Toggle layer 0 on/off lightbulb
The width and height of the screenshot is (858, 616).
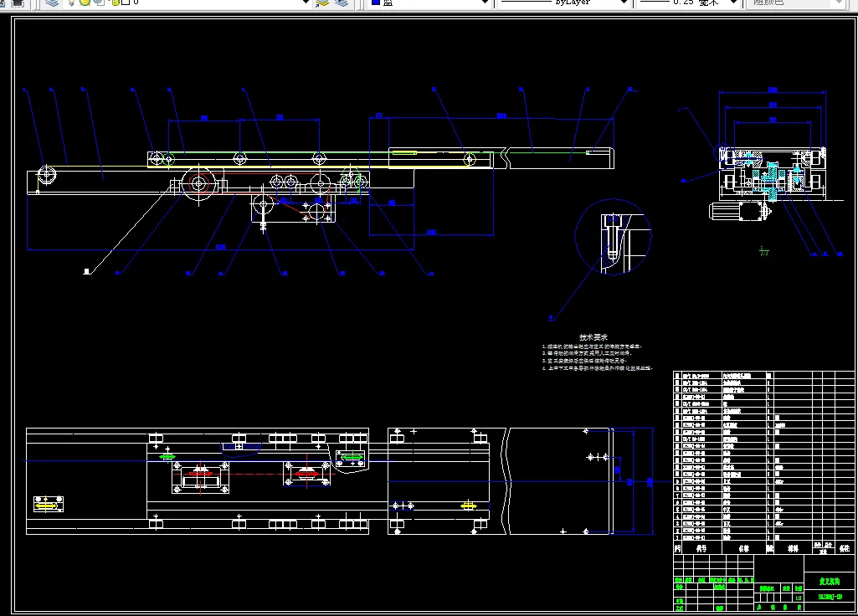[x=72, y=3]
